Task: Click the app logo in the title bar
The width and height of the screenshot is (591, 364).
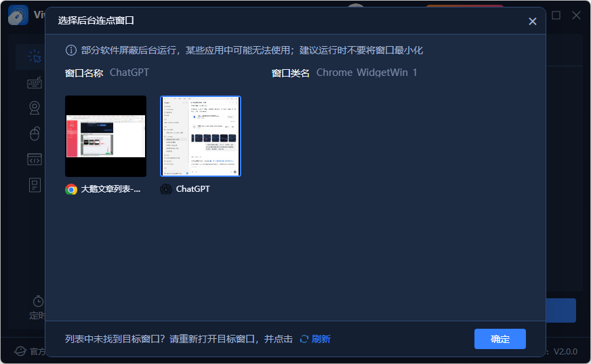Action: coord(18,15)
